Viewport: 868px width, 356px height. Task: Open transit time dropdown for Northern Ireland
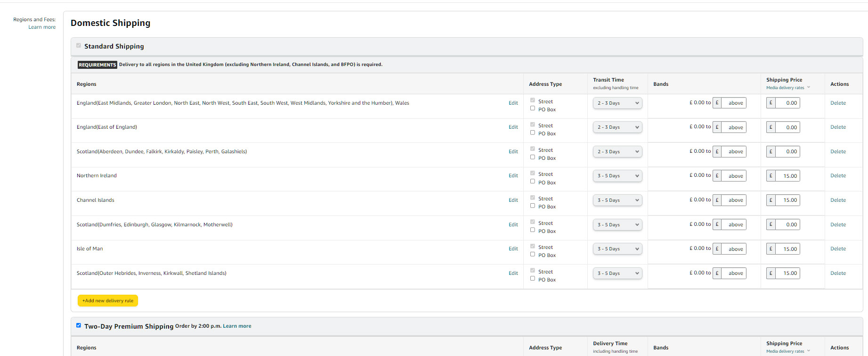(617, 176)
